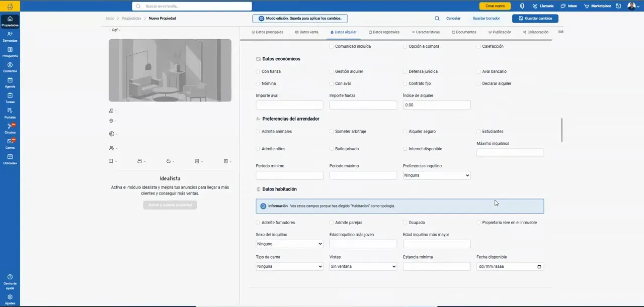Viewport: 644px width, 307px height.
Task: Switch to the Datos registrales tab
Action: point(384,32)
